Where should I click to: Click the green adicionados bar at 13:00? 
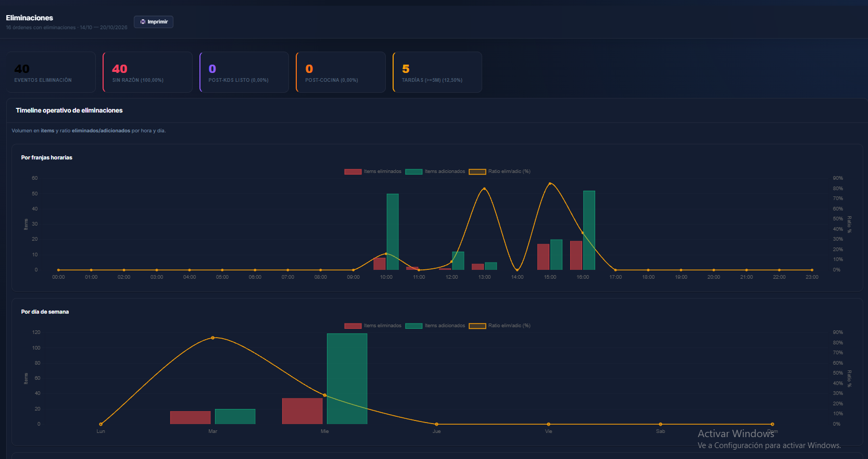[x=491, y=266]
